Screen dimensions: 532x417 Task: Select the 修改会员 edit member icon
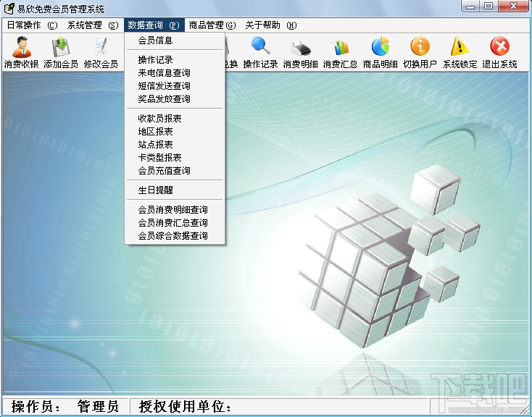101,52
